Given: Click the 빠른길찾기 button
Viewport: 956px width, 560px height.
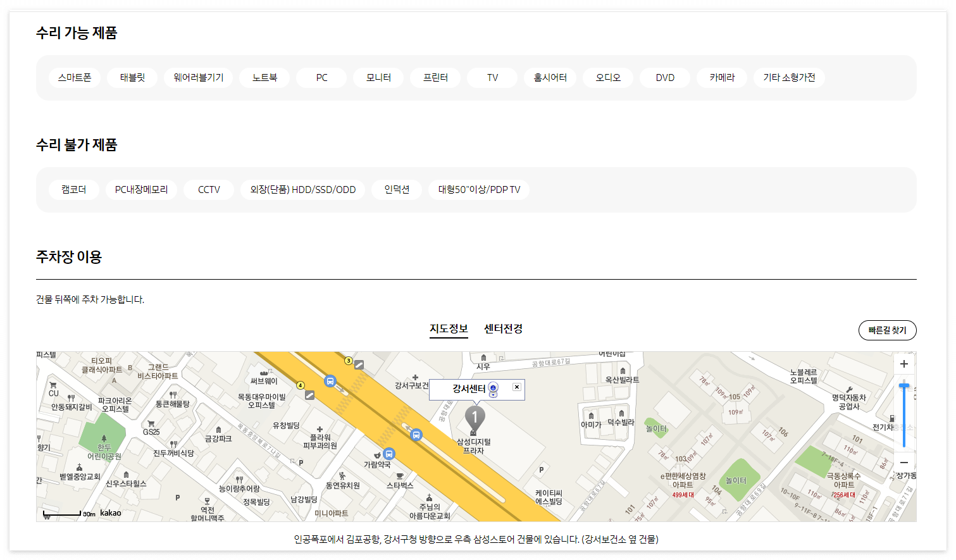Looking at the screenshot, I should click(887, 330).
